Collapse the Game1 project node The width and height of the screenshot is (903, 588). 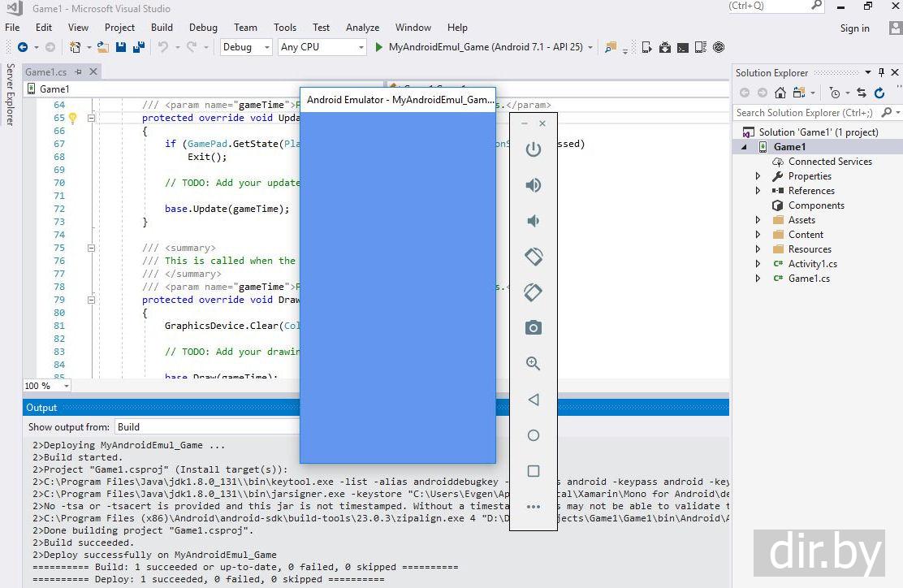[x=744, y=147]
